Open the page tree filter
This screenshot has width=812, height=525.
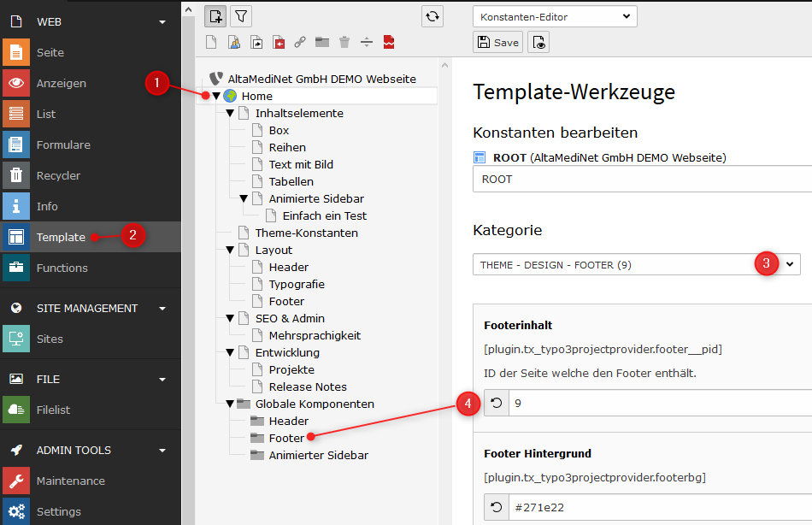pos(242,15)
